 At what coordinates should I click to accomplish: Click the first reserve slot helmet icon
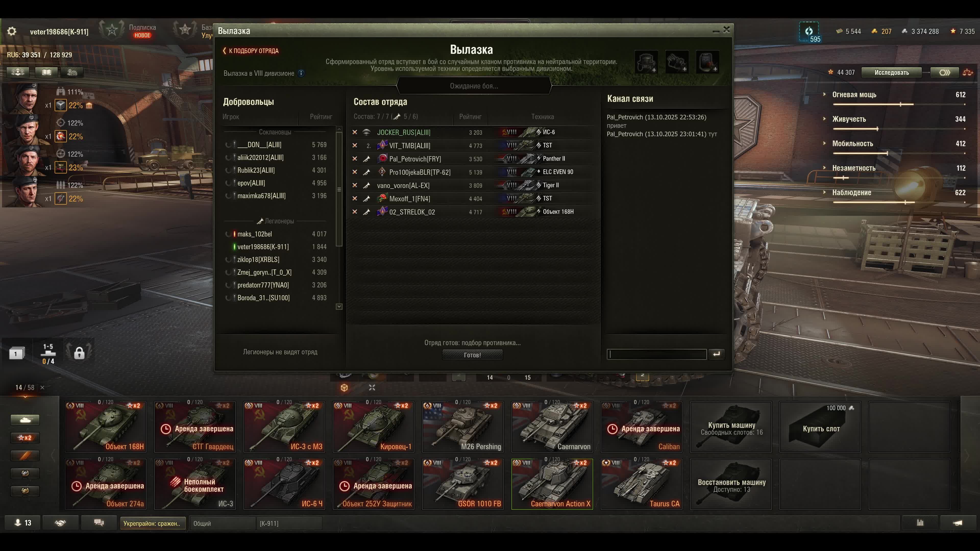pyautogui.click(x=646, y=62)
